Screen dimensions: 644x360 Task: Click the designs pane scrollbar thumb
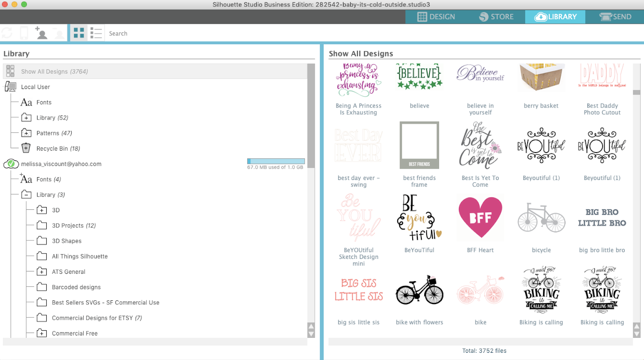(x=636, y=92)
